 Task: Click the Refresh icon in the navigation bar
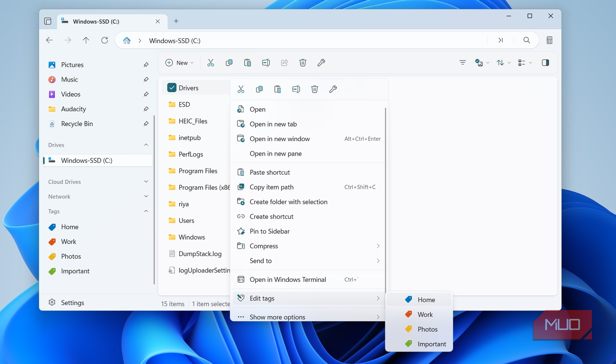(105, 40)
